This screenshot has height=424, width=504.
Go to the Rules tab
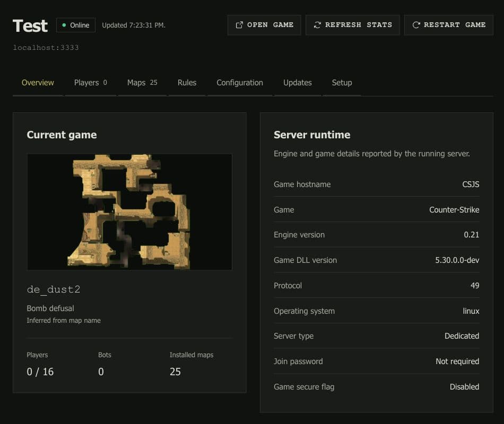[x=187, y=83]
